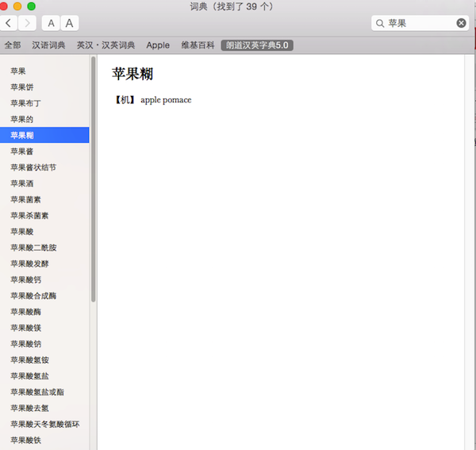Click the 苹果糊 heading in the definition pane

[x=132, y=74]
